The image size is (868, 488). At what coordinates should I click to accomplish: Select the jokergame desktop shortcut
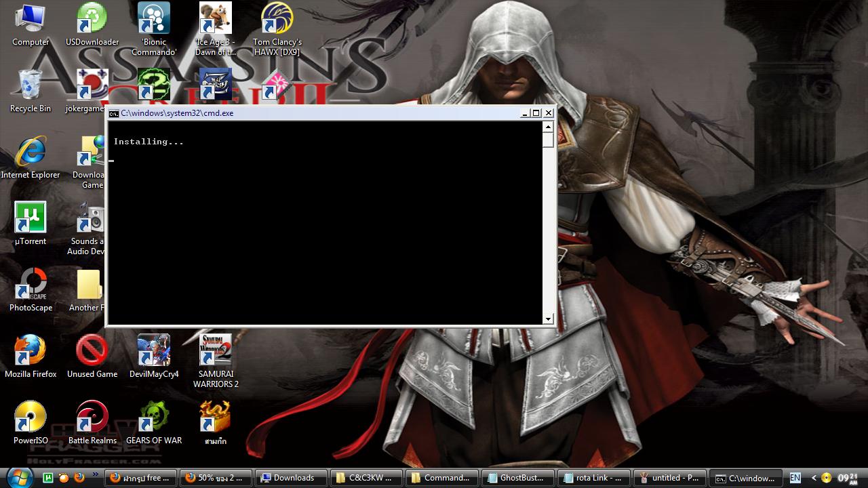pyautogui.click(x=87, y=91)
